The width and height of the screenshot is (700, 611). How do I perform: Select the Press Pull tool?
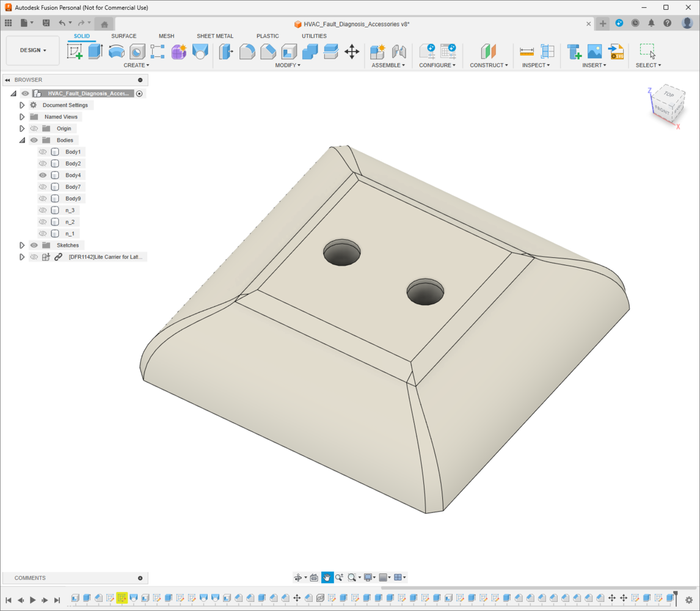[226, 51]
